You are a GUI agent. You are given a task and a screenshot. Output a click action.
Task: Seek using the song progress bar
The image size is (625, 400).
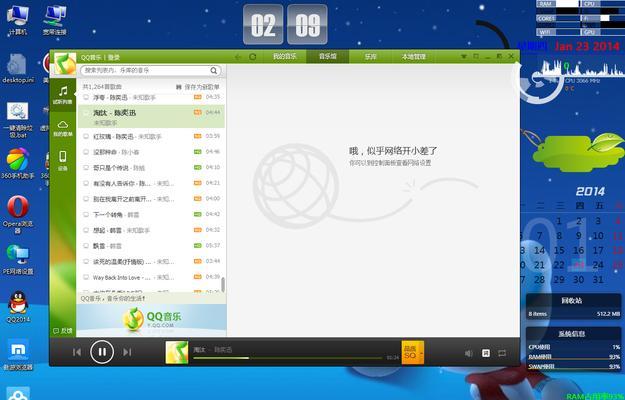(x=288, y=358)
